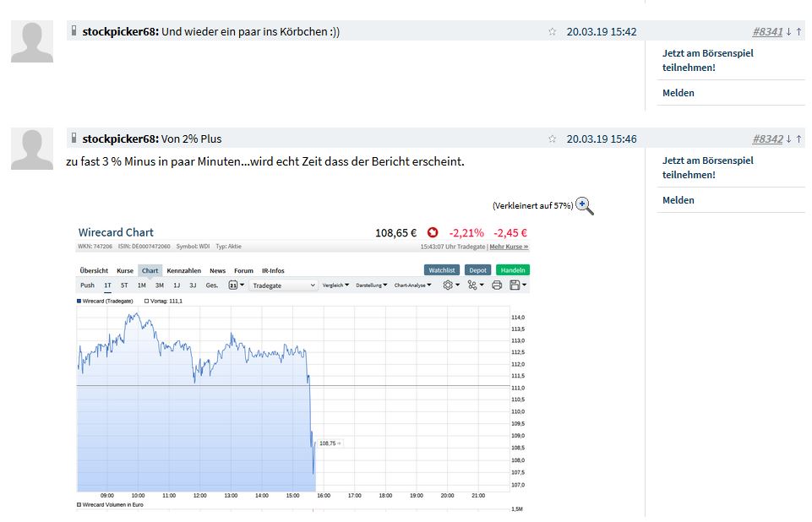Viewport: 812px width, 522px height.
Task: Switch to the Kennzahlen tab
Action: (184, 271)
